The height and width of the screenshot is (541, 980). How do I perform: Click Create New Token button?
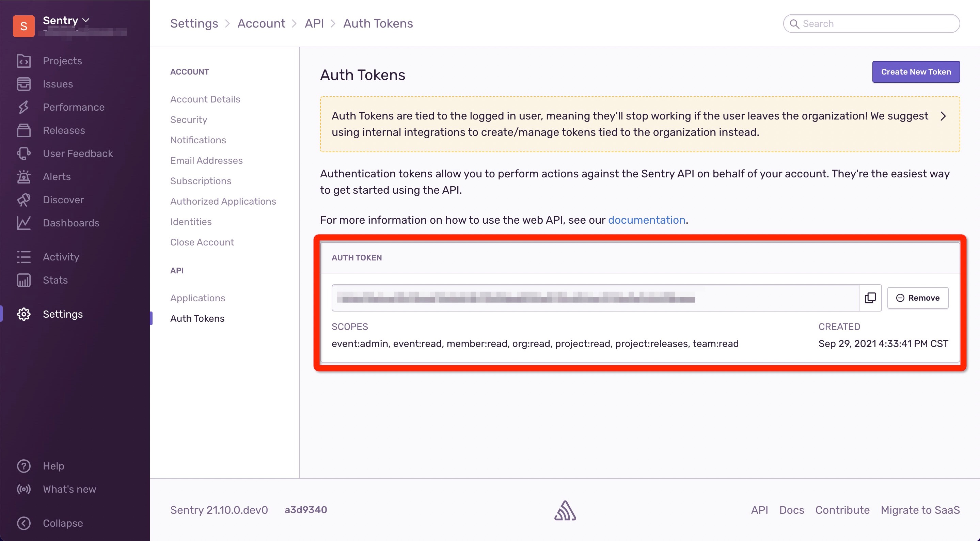[x=916, y=71]
